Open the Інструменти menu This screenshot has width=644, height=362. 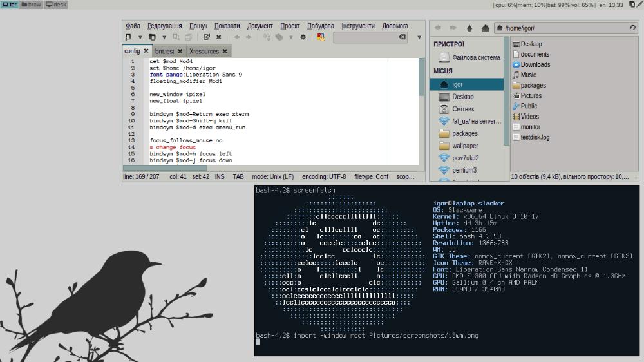pos(358,26)
